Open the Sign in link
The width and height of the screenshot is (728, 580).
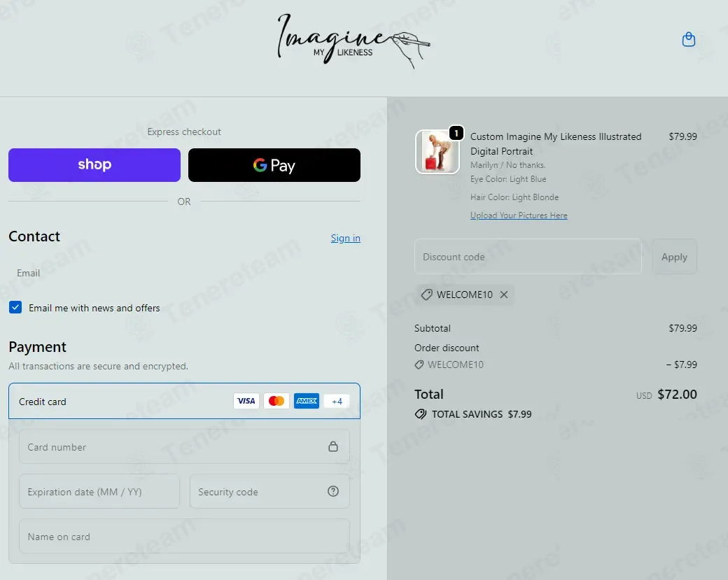click(345, 238)
